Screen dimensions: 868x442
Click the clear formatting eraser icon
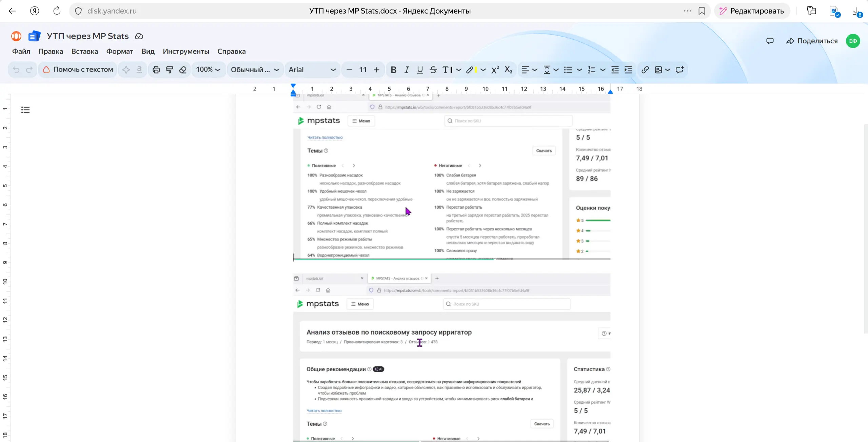point(183,70)
